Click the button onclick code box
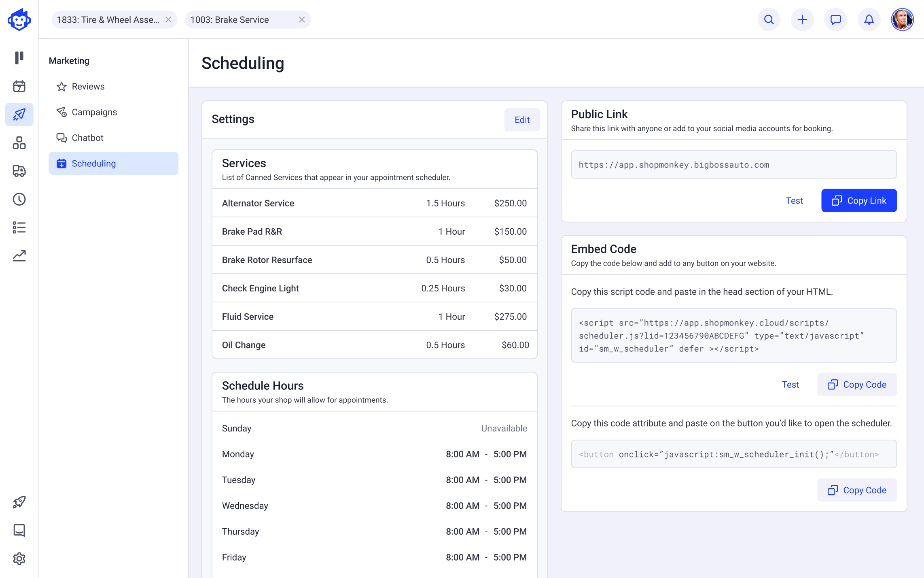Viewport: 924px width, 578px height. [734, 454]
